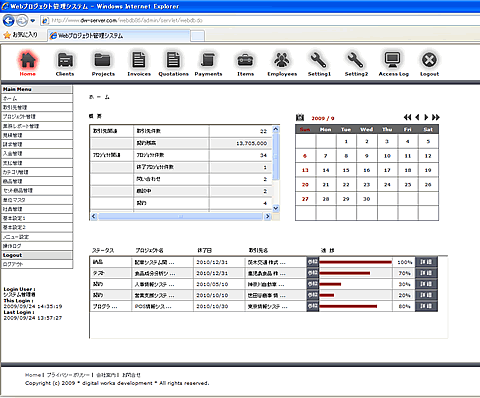Click the Home link in the footer

tap(33, 375)
